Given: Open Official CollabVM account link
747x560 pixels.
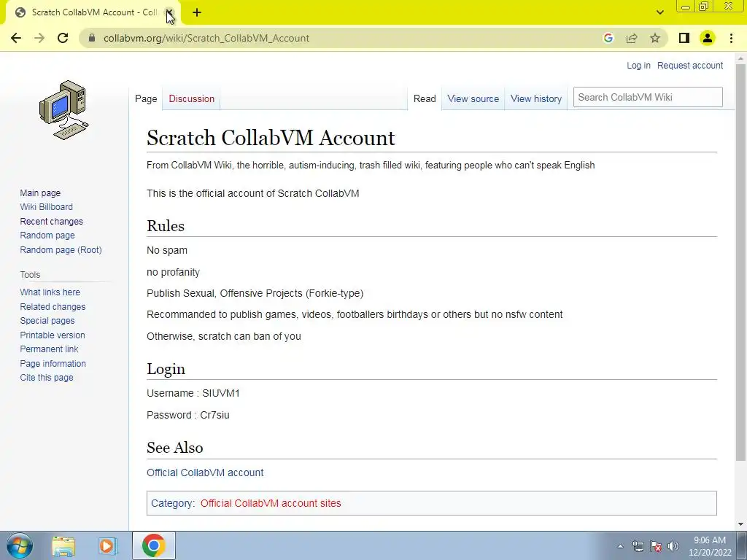Looking at the screenshot, I should (205, 472).
